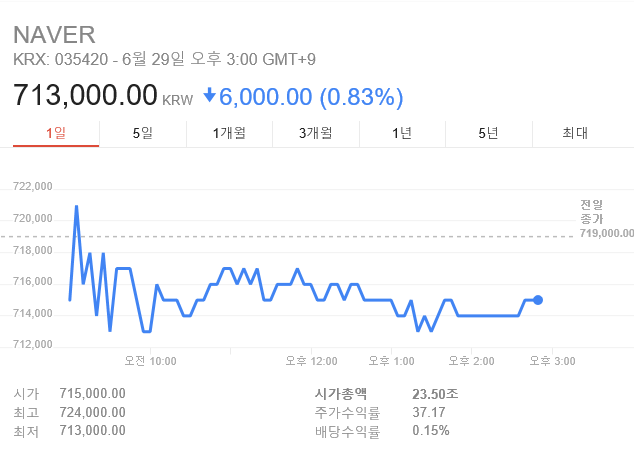The width and height of the screenshot is (634, 454).
Task: Select the 3개월 chart range tab
Action: [x=316, y=133]
